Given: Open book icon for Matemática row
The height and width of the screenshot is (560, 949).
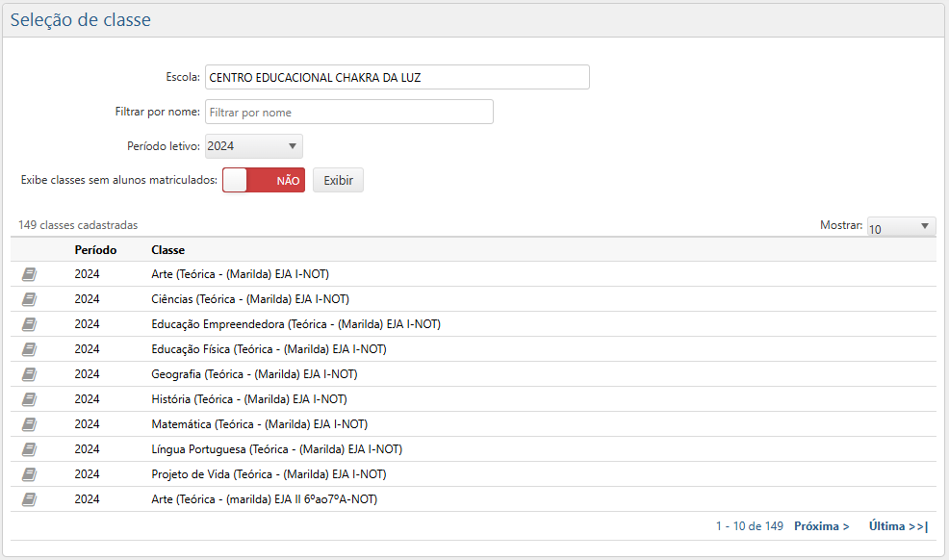Looking at the screenshot, I should [29, 424].
